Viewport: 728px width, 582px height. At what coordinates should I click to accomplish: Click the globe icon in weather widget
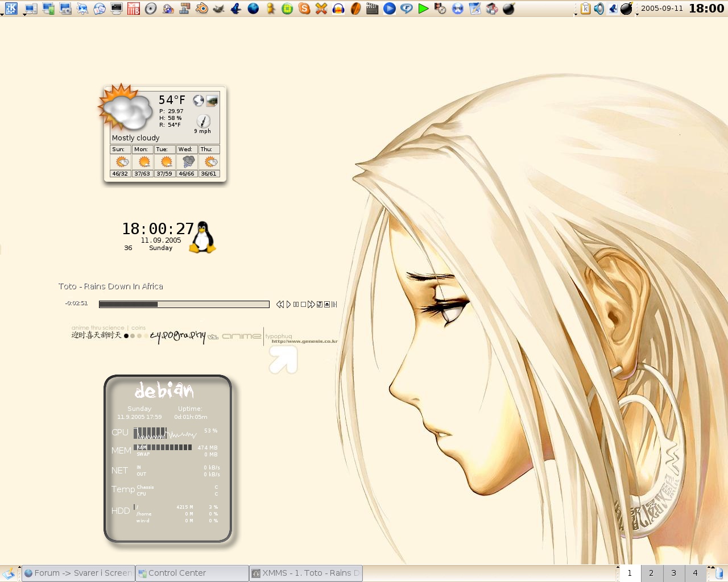coord(198,101)
